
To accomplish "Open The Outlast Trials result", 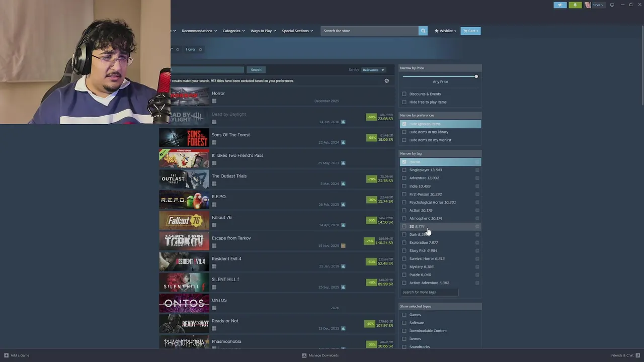I will [277, 179].
